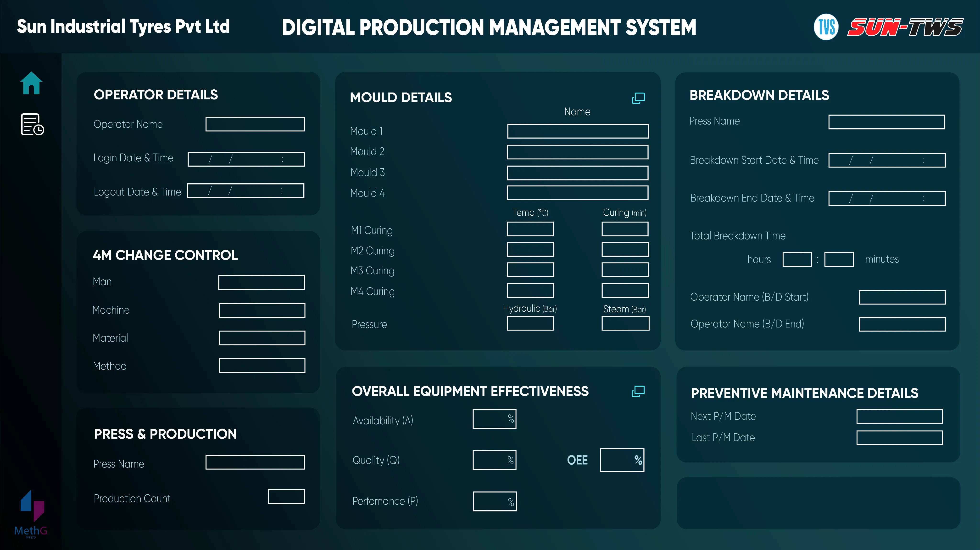980x550 pixels.
Task: Open the report log icon in the sidebar
Action: [32, 124]
